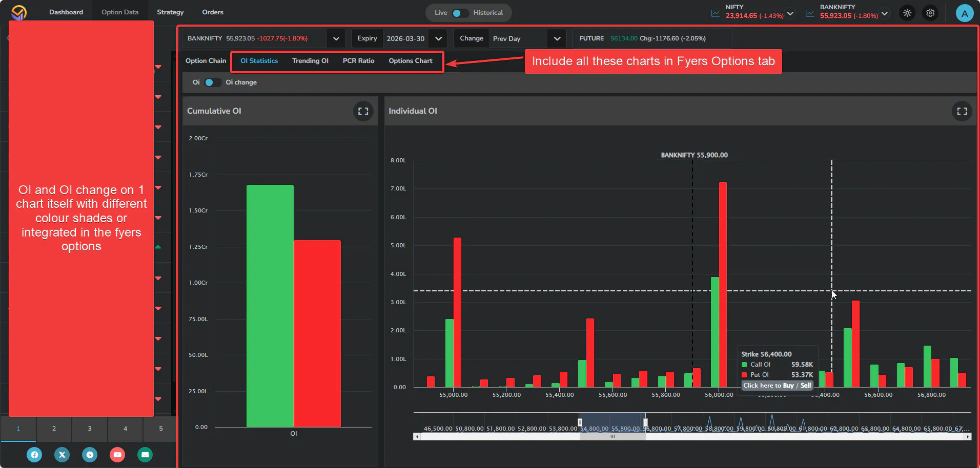Open the Expiry date dropdown
The width and height of the screenshot is (980, 468).
pos(438,38)
